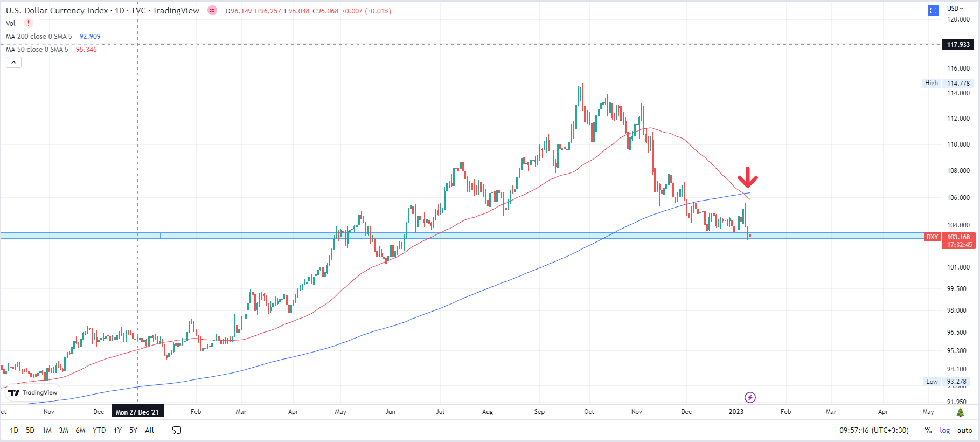The image size is (980, 442).
Task: Open the USD currency dropdown
Action: 955,8
